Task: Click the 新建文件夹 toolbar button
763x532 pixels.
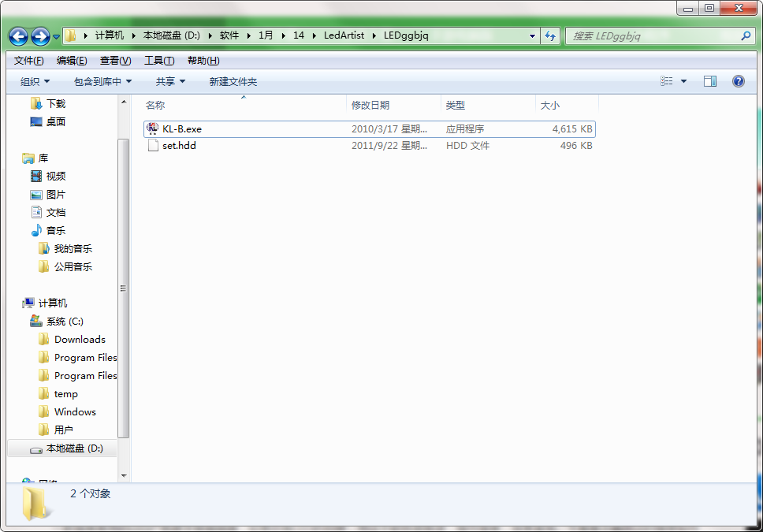Action: pyautogui.click(x=231, y=80)
